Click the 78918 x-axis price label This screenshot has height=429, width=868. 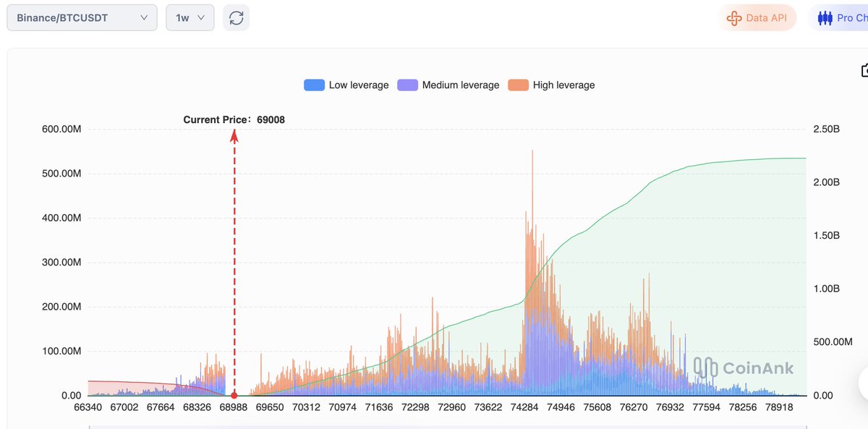pos(780,408)
